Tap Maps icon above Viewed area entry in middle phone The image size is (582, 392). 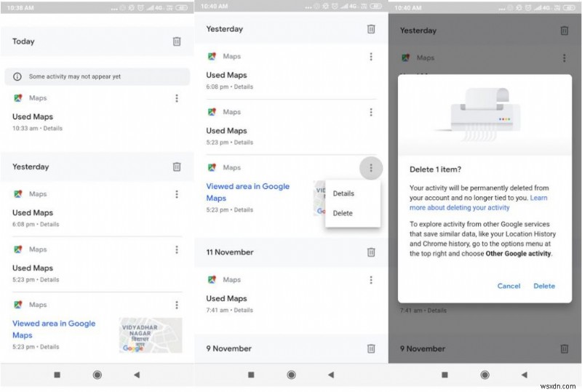coord(212,167)
